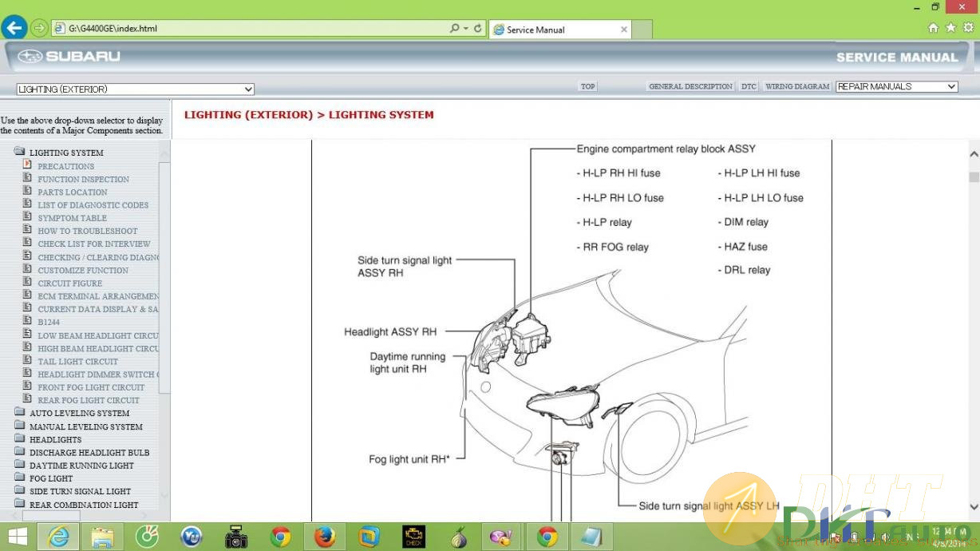
Task: Open GENERAL DESCRIPTION from the top navigation
Action: (x=690, y=86)
